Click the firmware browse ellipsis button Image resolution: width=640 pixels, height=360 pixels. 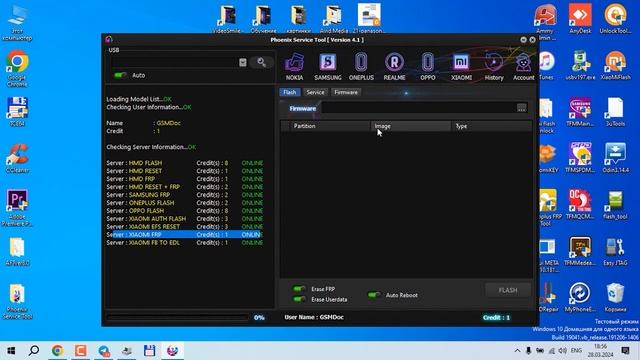point(521,108)
